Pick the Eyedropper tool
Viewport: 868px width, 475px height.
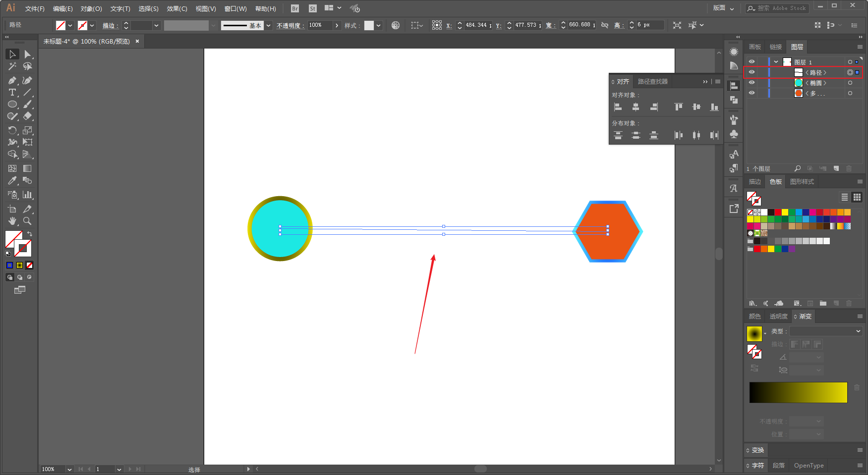click(12, 181)
